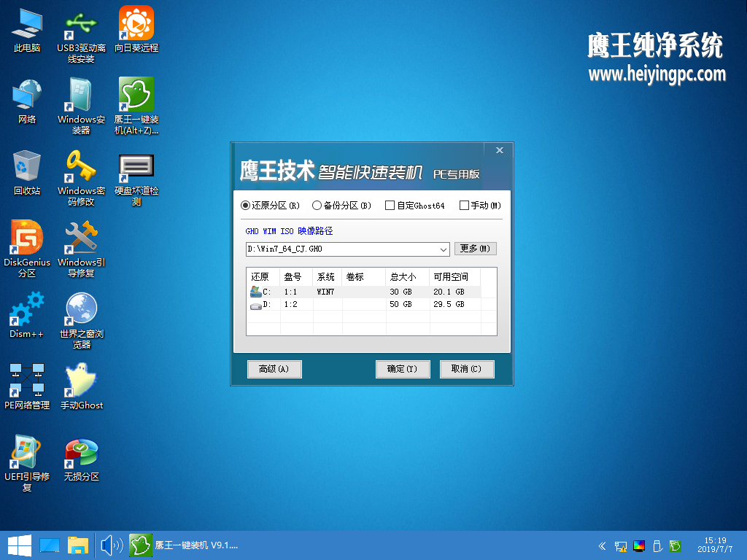
Task: Click the 系统 column header
Action: tap(328, 276)
